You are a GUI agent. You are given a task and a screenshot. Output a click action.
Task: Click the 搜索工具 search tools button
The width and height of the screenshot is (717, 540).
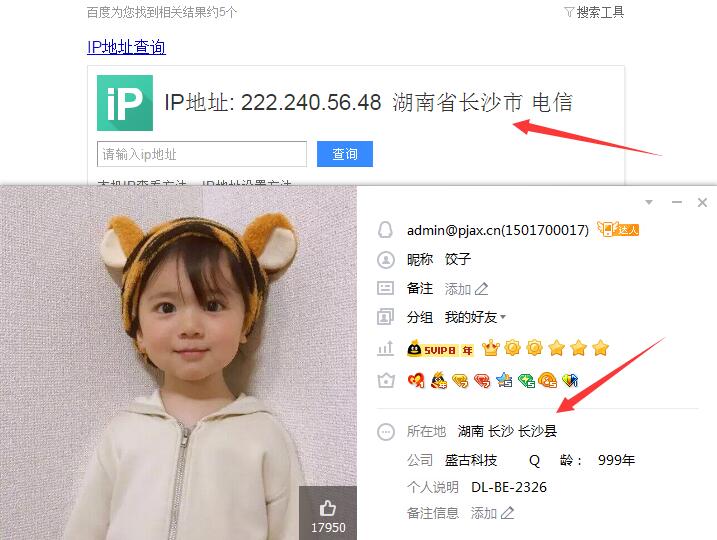click(594, 12)
